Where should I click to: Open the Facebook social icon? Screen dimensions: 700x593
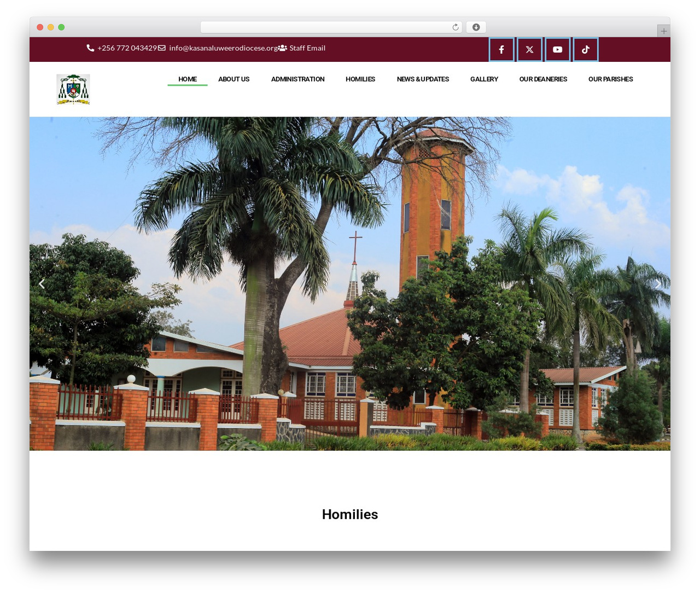[501, 50]
